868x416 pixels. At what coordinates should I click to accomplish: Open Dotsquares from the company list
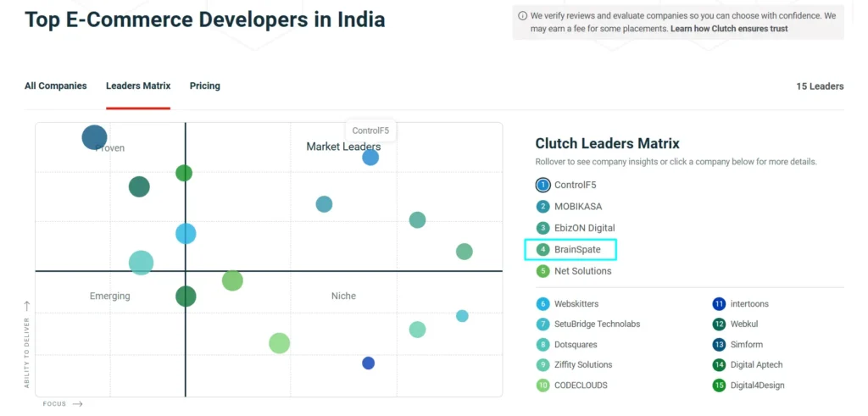coord(567,345)
